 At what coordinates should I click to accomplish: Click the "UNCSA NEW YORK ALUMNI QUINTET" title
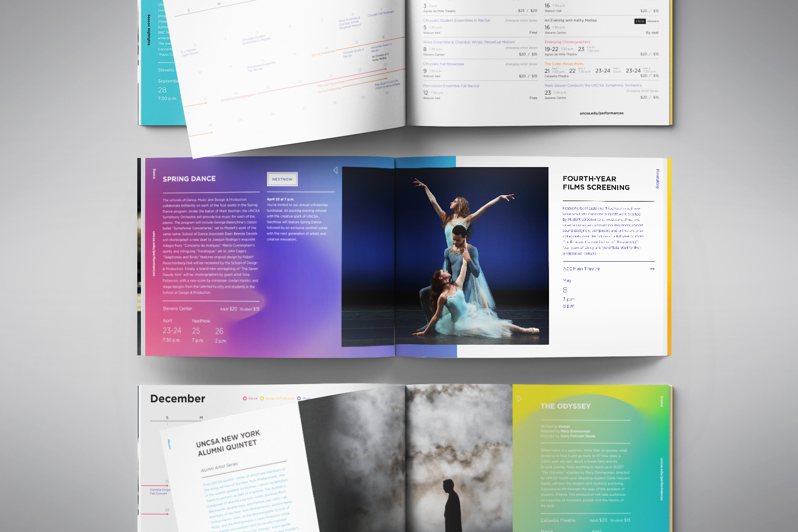click(228, 443)
